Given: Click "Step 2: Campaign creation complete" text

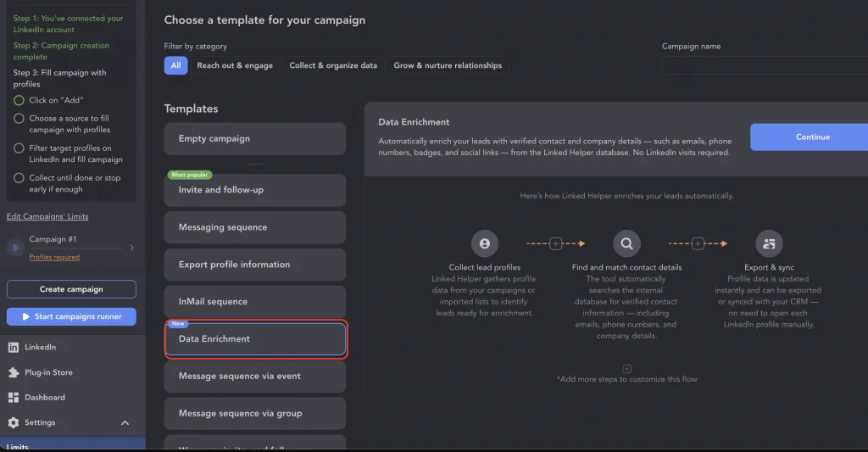Looking at the screenshot, I should (x=61, y=51).
